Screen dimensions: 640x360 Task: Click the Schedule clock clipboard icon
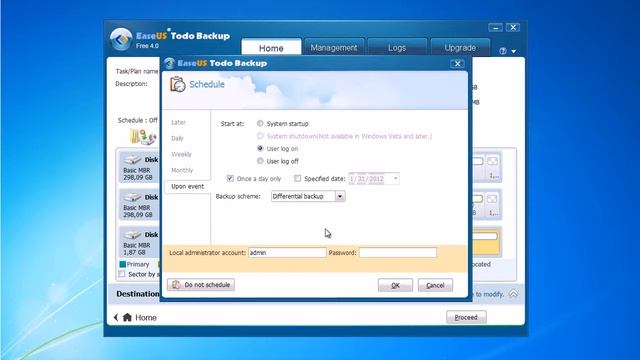(x=178, y=84)
